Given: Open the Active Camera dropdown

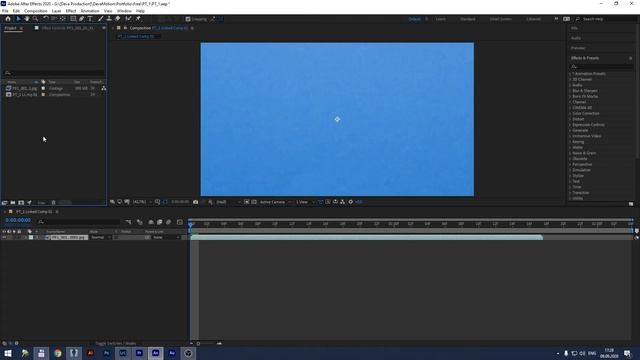Looking at the screenshot, I should click(x=276, y=202).
